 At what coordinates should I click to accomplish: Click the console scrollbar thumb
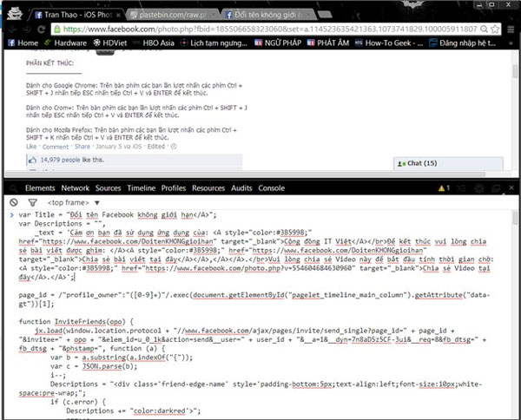[515, 218]
